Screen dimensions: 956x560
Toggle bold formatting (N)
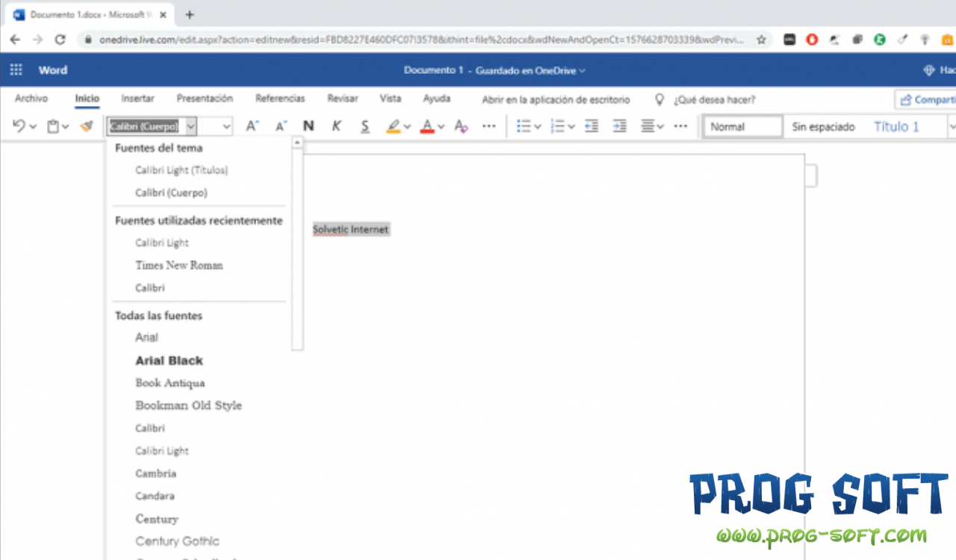point(308,126)
